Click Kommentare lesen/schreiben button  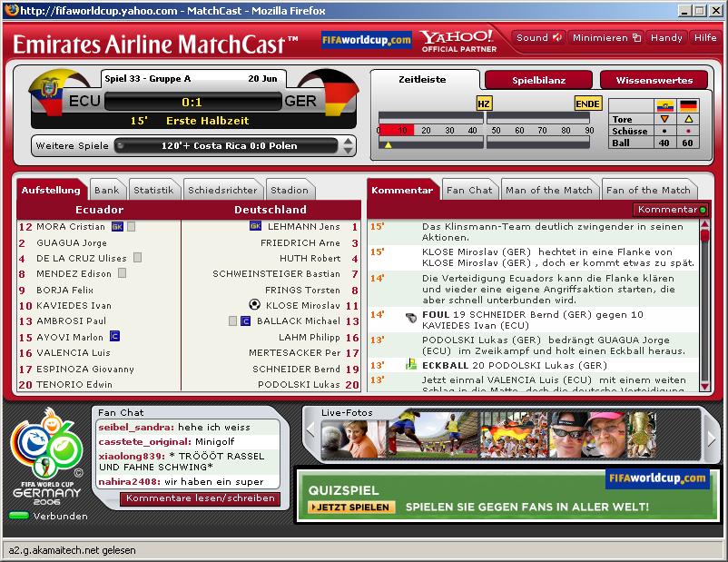point(200,498)
